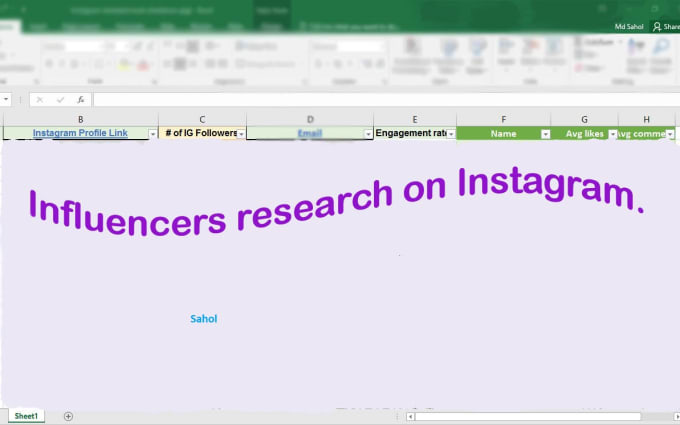The height and width of the screenshot is (425, 680).
Task: Open Insert Function via the fx icon
Action: [80, 100]
